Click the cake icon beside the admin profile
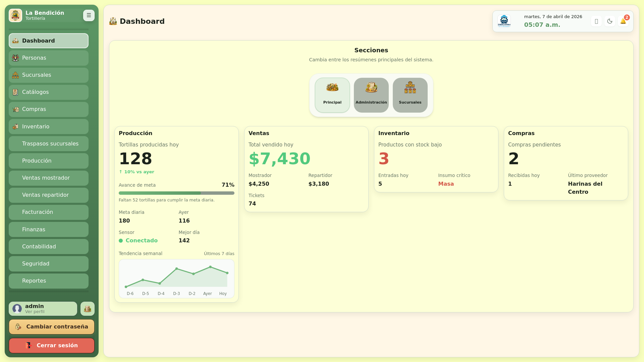This screenshot has height=362, width=644. 88,309
